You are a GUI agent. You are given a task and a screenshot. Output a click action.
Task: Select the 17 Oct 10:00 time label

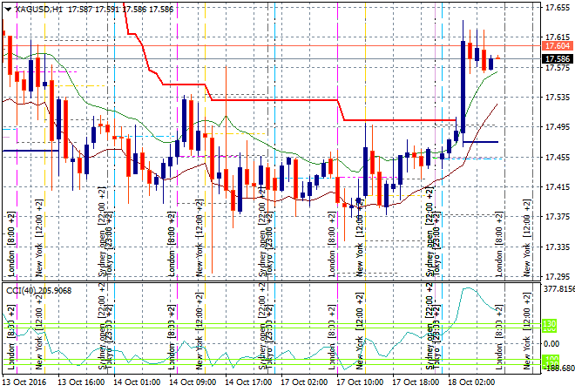tap(362, 382)
